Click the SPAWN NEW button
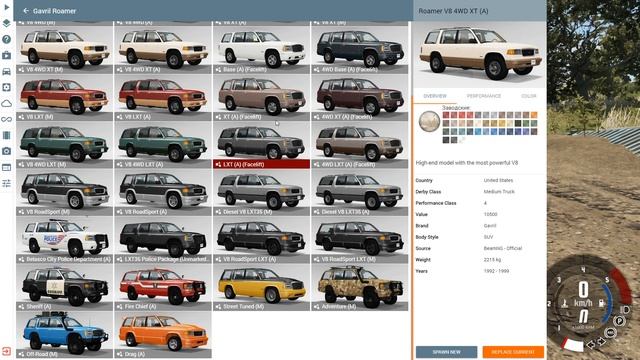Image resolution: width=640 pixels, height=360 pixels. click(x=446, y=352)
